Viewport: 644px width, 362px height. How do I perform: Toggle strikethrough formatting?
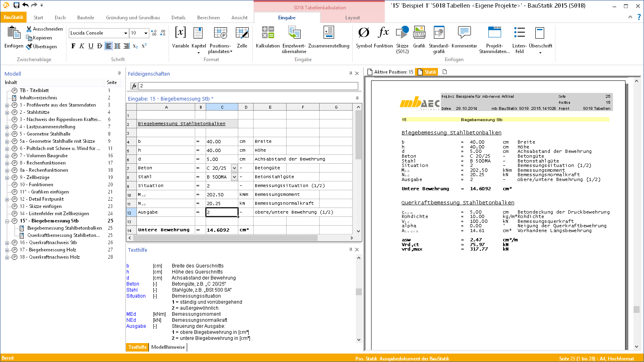99,46
